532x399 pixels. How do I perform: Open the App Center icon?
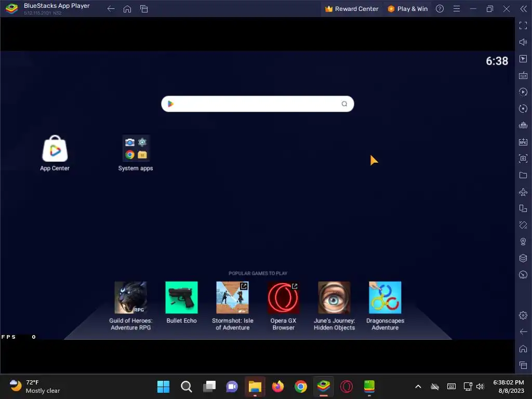pyautogui.click(x=55, y=149)
